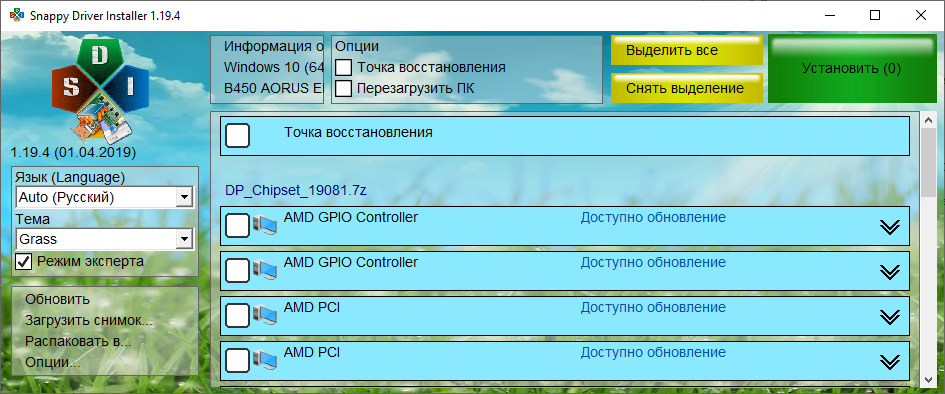Click device icon of the first AMD PCI row
This screenshot has height=394, width=945.
coord(264,316)
